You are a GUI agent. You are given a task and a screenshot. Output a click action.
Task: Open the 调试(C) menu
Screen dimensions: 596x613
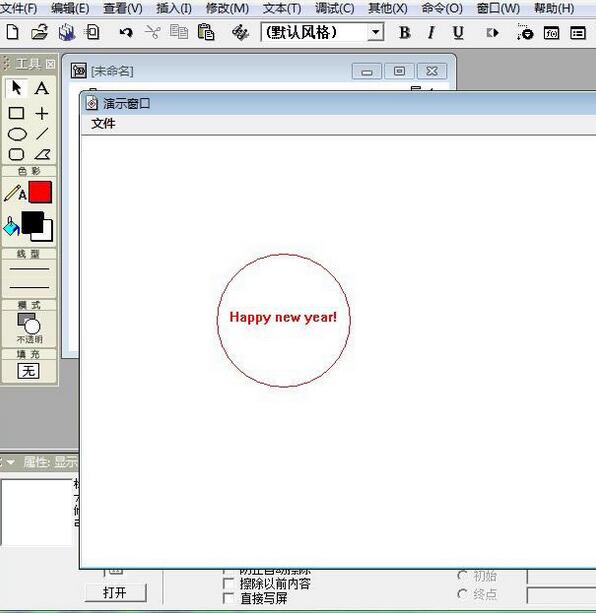point(335,8)
